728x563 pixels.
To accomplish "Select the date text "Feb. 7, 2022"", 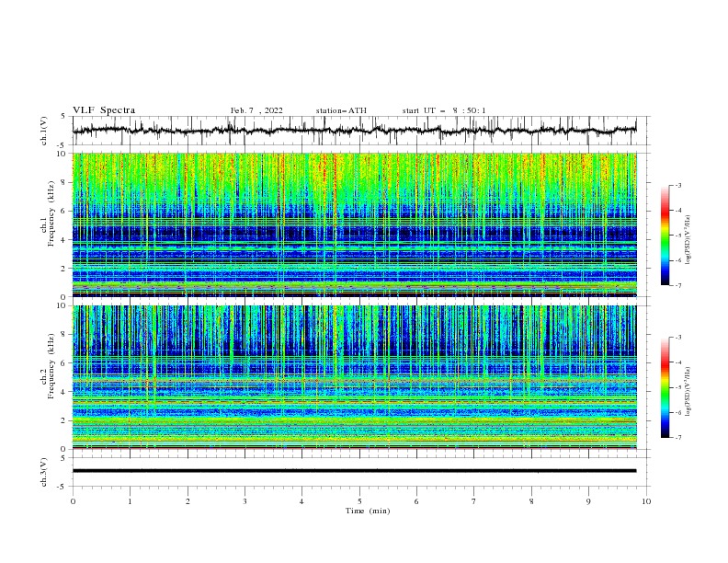I will (x=256, y=110).
